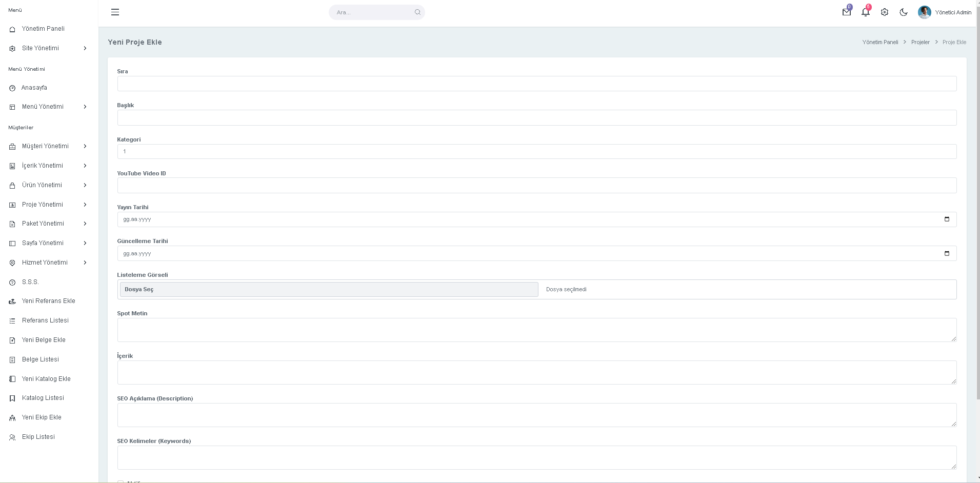Click the 'Proje Ekle' breadcrumb text
This screenshot has width=980, height=483.
[954, 42]
